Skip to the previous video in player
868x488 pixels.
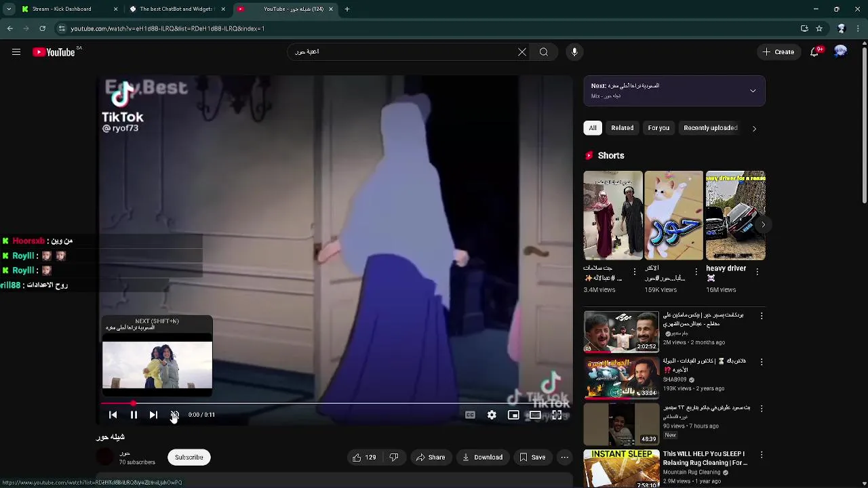point(113,415)
